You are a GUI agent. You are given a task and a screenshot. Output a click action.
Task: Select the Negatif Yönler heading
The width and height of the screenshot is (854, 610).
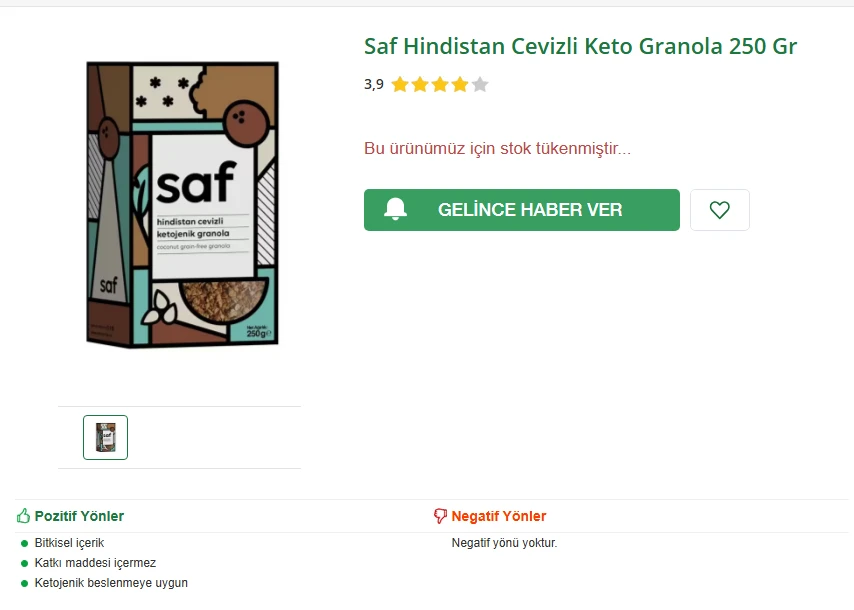[x=497, y=515]
